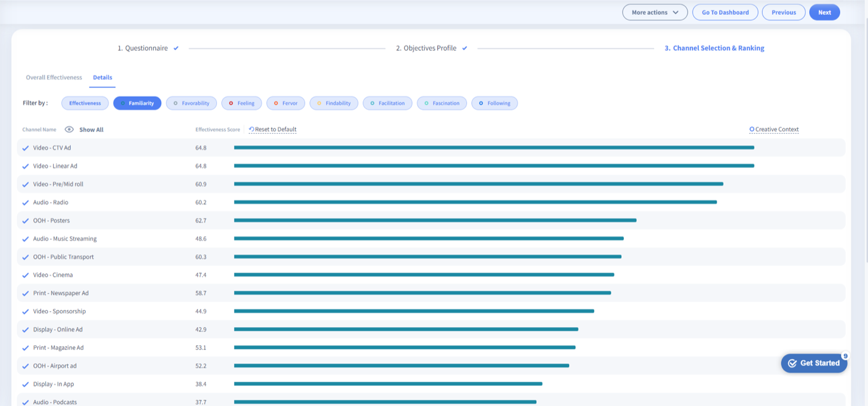Toggle checkmark for OOH - Airport ad
The height and width of the screenshot is (406, 868).
pyautogui.click(x=25, y=366)
